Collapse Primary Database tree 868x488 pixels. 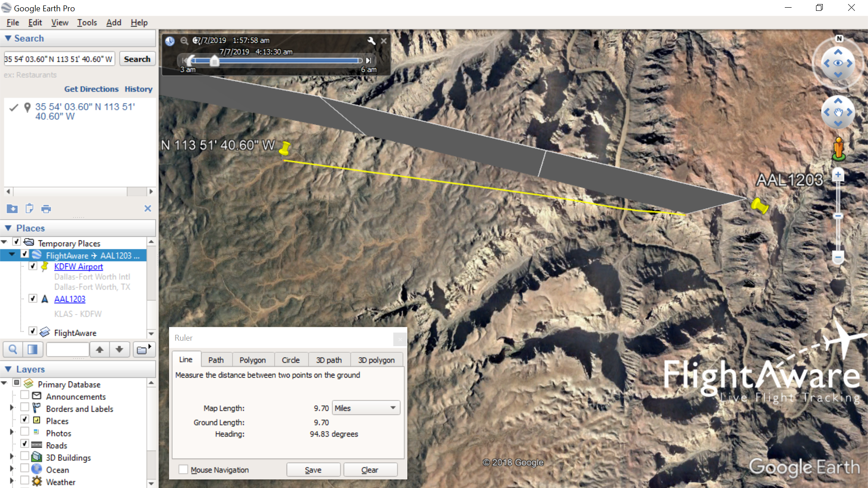[x=4, y=383]
